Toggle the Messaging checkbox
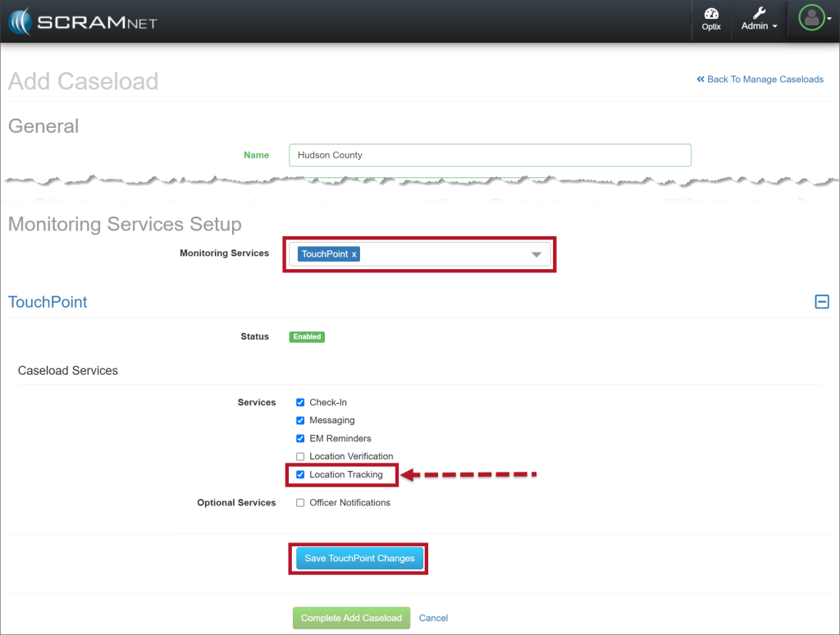Image resolution: width=840 pixels, height=635 pixels. [x=300, y=421]
